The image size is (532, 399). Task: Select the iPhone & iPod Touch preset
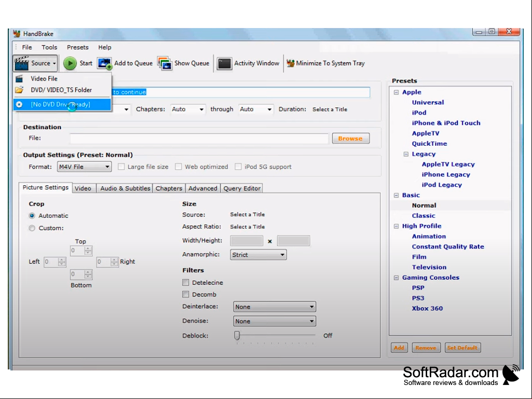click(446, 123)
